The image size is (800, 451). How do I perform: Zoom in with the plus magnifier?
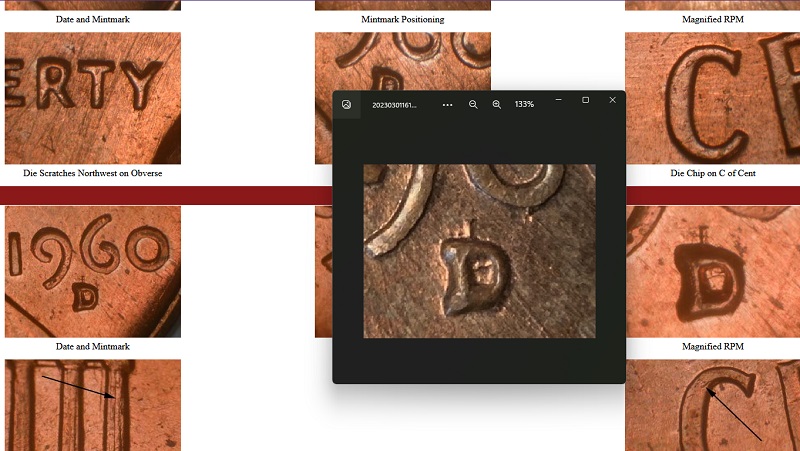tap(496, 105)
